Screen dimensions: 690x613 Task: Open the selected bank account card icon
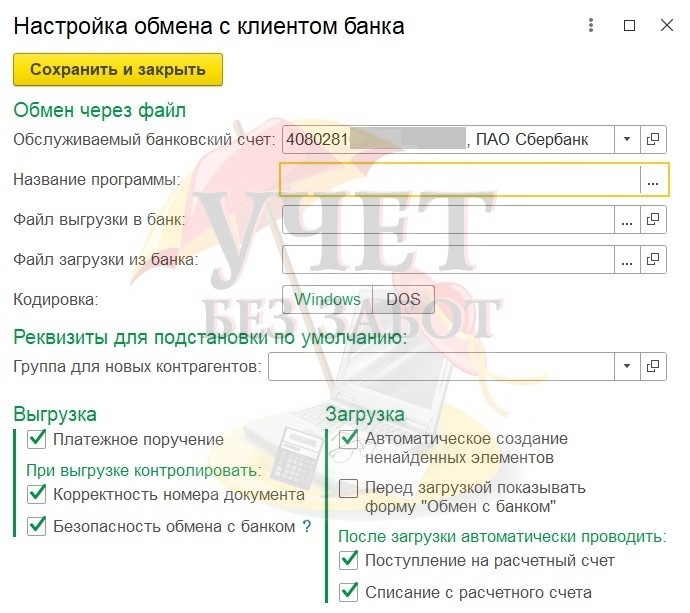(653, 139)
